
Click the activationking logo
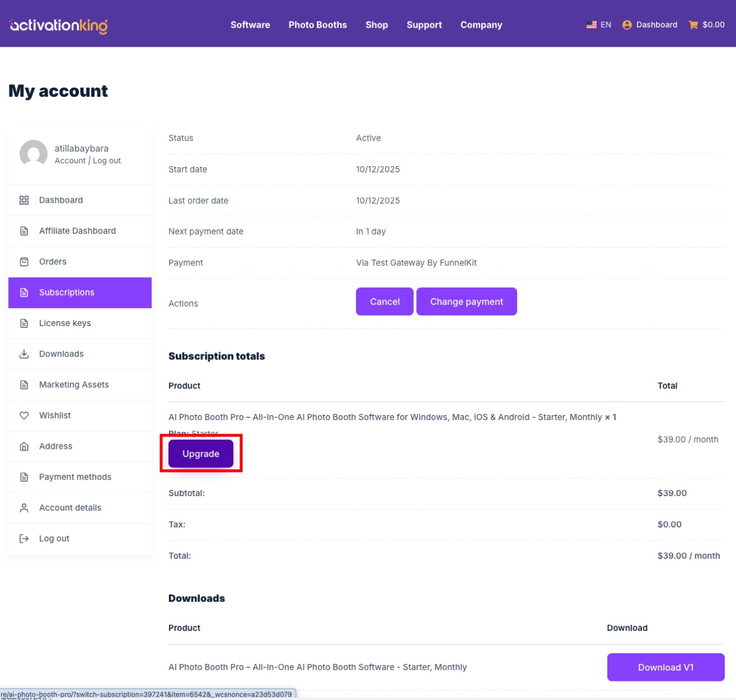[x=59, y=25]
